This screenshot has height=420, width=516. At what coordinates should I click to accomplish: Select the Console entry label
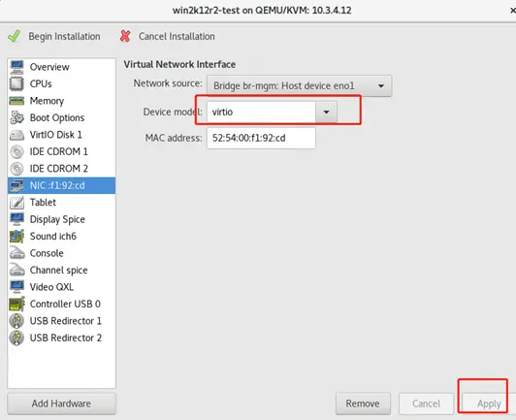tap(47, 253)
